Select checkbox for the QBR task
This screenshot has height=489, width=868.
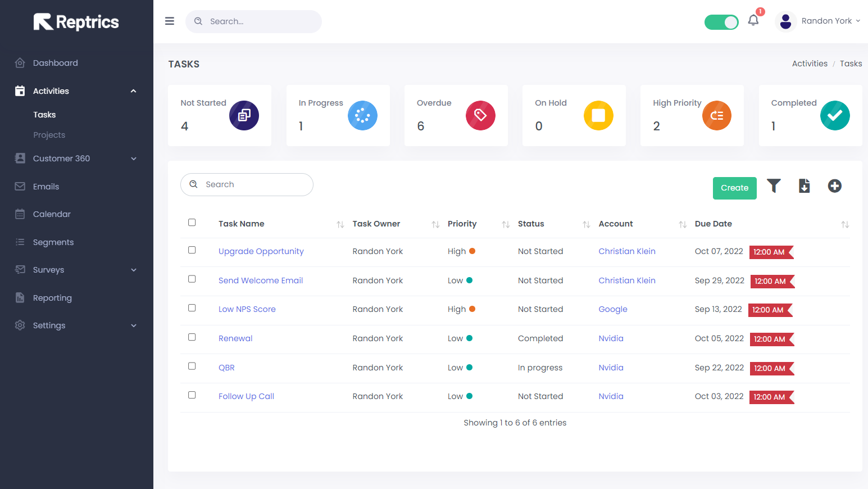click(192, 366)
